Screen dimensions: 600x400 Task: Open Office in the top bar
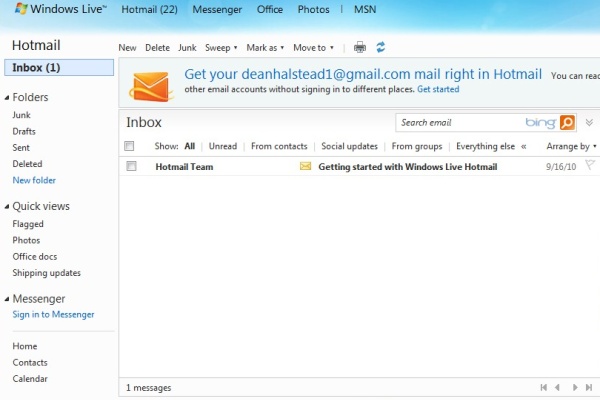tap(270, 9)
